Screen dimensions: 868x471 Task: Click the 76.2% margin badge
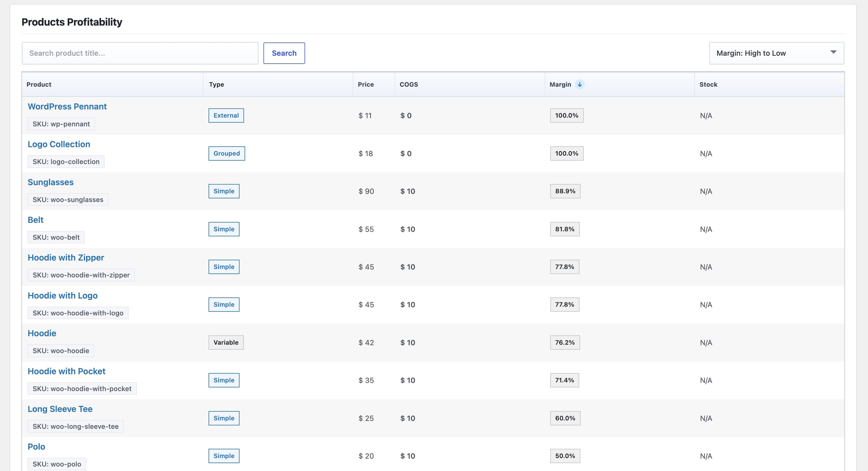565,343
